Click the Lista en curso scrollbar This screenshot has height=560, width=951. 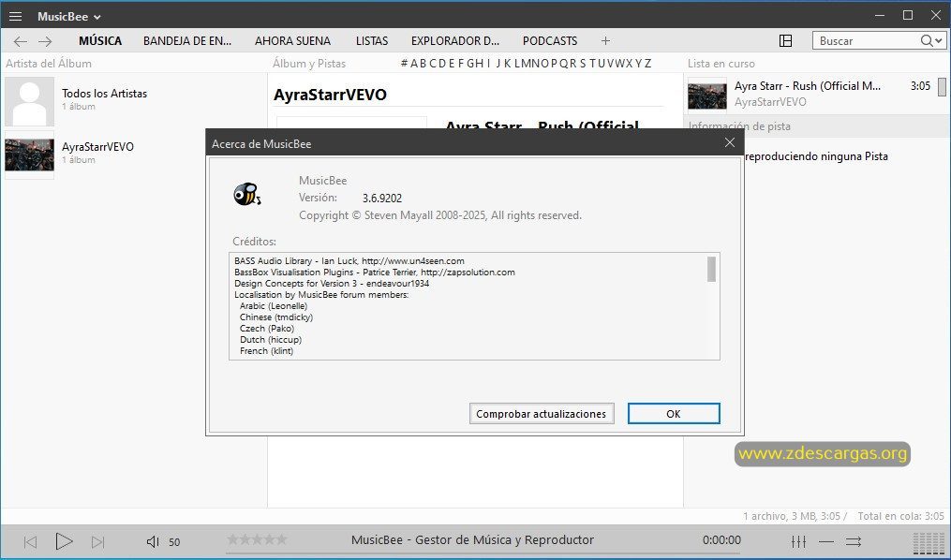942,87
